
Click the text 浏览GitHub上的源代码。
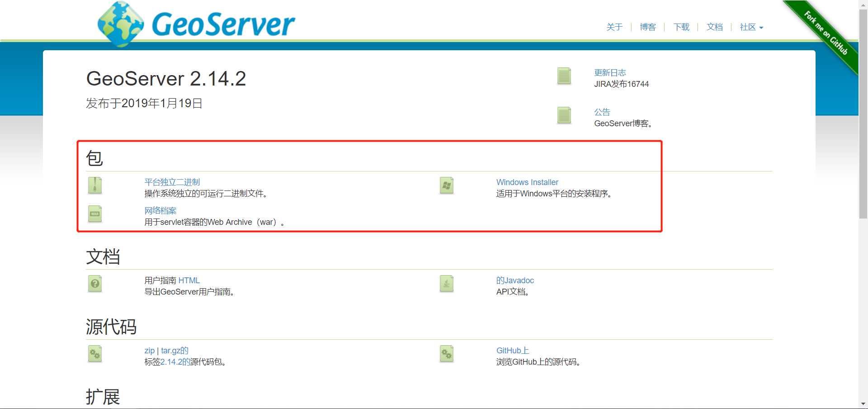point(538,362)
